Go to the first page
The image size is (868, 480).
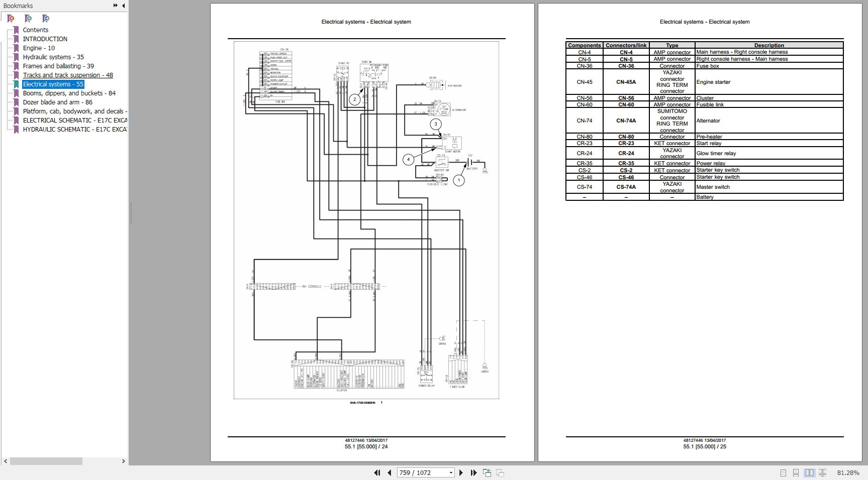377,472
